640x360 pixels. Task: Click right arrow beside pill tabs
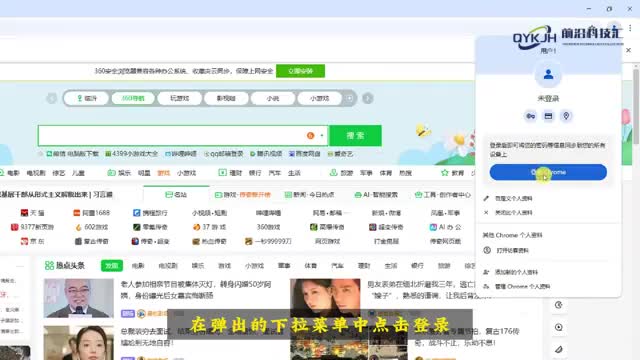click(x=368, y=98)
